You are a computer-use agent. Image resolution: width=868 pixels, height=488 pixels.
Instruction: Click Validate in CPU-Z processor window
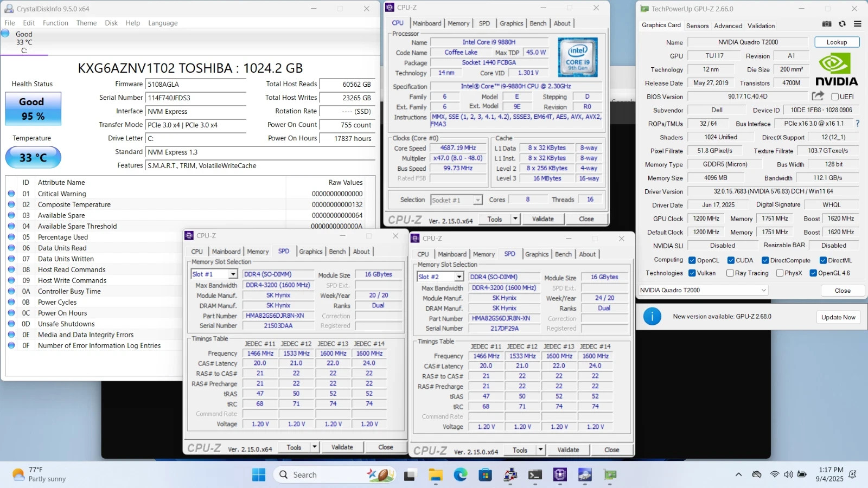tap(542, 219)
